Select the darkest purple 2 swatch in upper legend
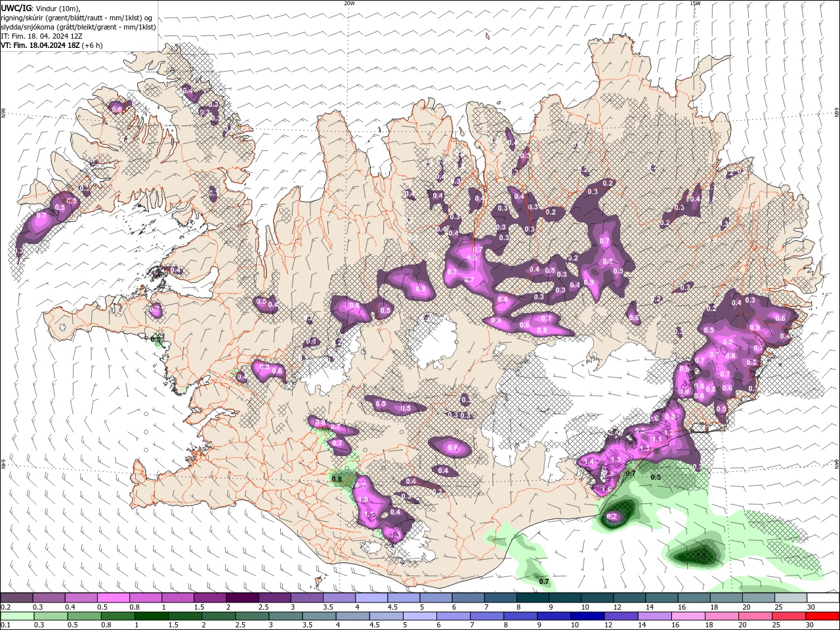Screen dimensions: 840x630 [242, 597]
